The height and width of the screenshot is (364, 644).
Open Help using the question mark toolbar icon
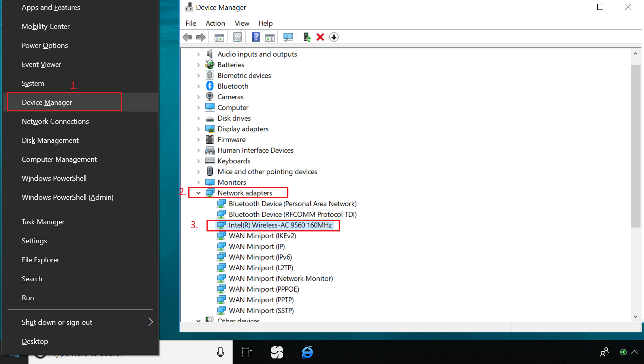coord(256,37)
